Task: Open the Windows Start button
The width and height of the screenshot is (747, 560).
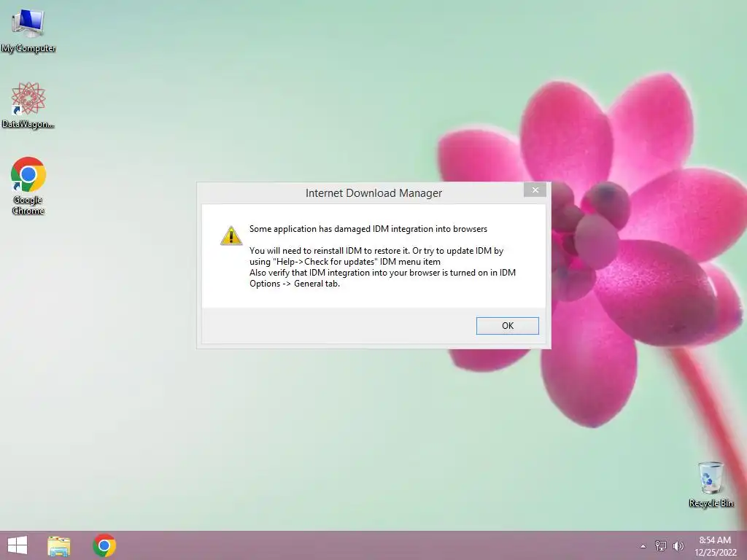Action: click(x=18, y=545)
